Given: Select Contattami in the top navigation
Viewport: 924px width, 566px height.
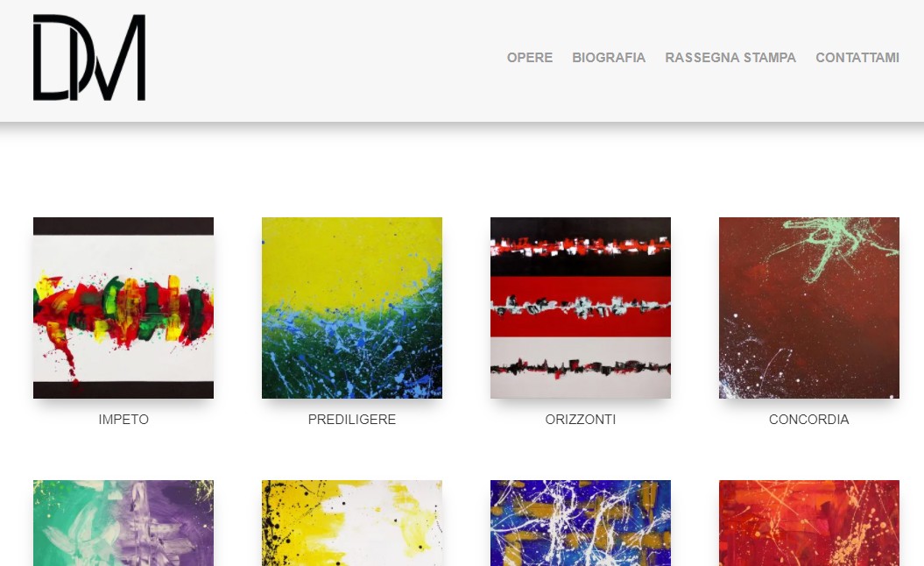Looking at the screenshot, I should click(857, 58).
